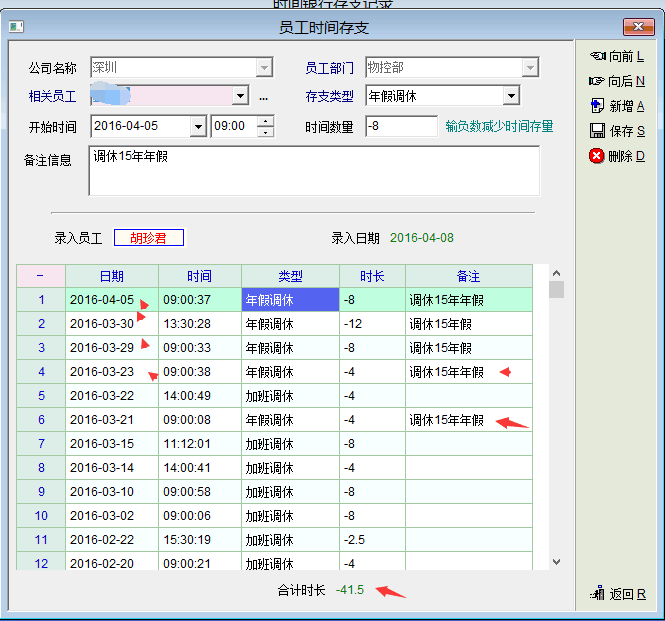Increase the start time with spinner up arrow

click(265, 121)
